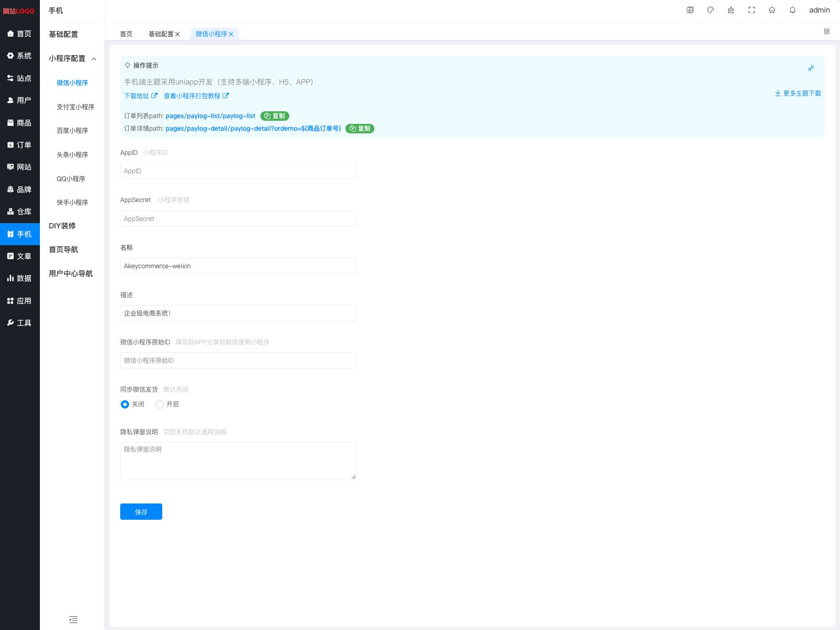Open the notifications bell

point(792,10)
